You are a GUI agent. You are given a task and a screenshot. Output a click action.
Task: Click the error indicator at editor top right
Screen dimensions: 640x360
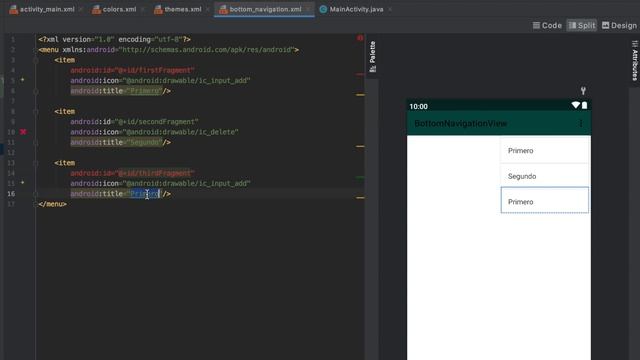(360, 38)
